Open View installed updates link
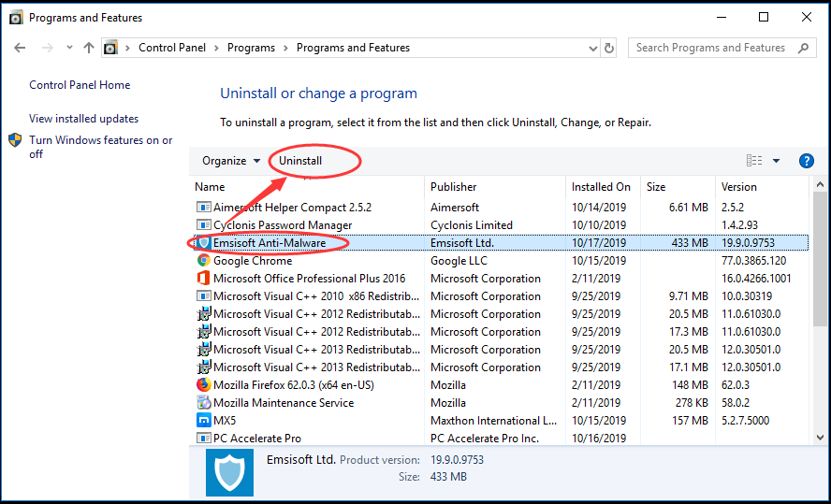 pos(83,119)
